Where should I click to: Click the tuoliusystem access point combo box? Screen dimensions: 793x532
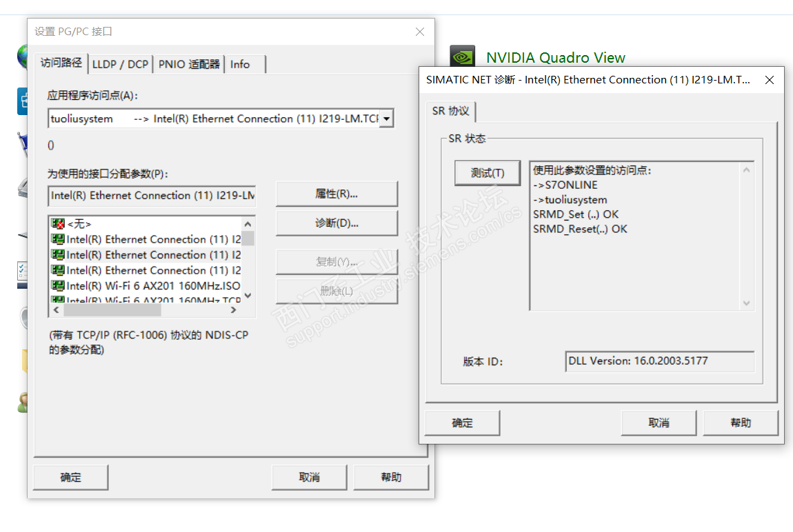click(x=221, y=119)
